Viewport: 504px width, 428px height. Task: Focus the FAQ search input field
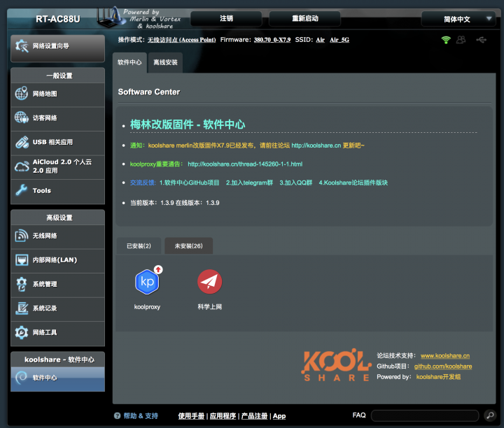[425, 415]
